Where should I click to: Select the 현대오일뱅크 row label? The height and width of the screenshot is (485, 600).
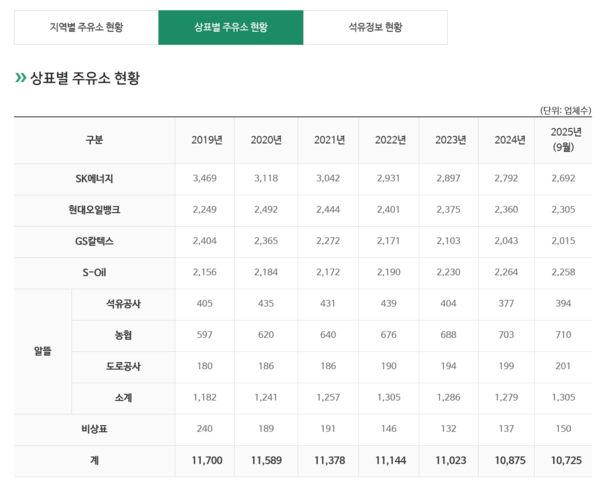coord(94,210)
